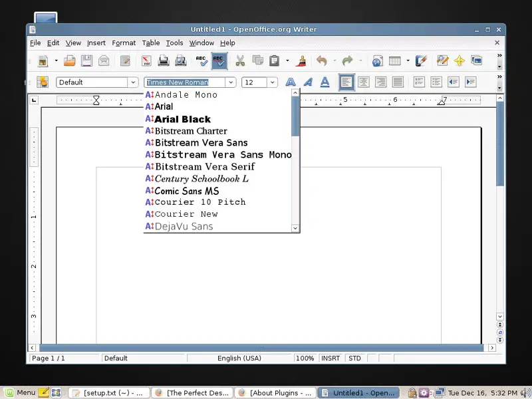
Task: Toggle Italic formatting
Action: [308, 82]
